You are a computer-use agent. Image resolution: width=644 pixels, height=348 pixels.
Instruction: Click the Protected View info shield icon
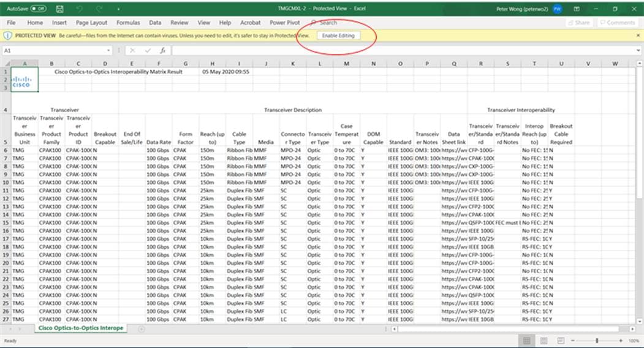pos(7,36)
